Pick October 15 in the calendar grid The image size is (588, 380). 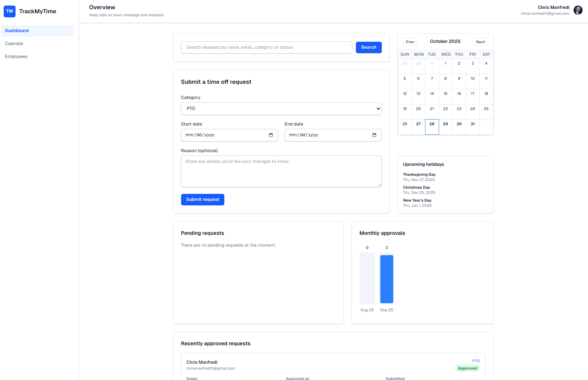click(445, 96)
